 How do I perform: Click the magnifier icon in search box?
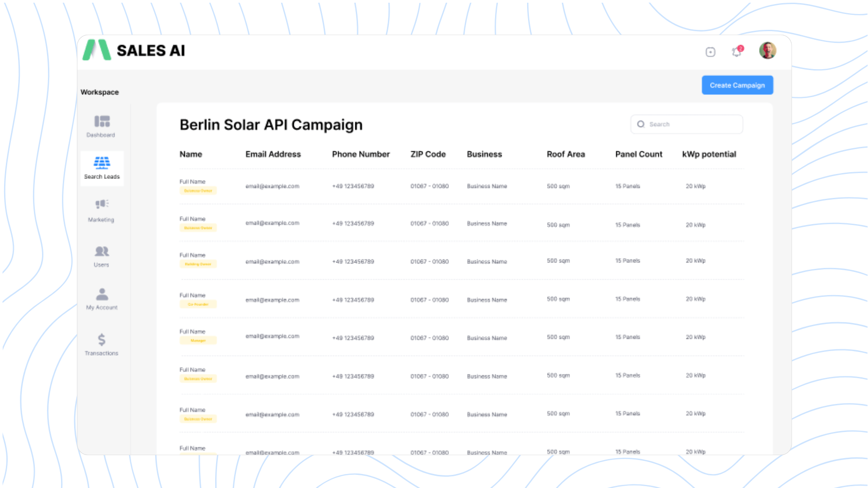(641, 124)
